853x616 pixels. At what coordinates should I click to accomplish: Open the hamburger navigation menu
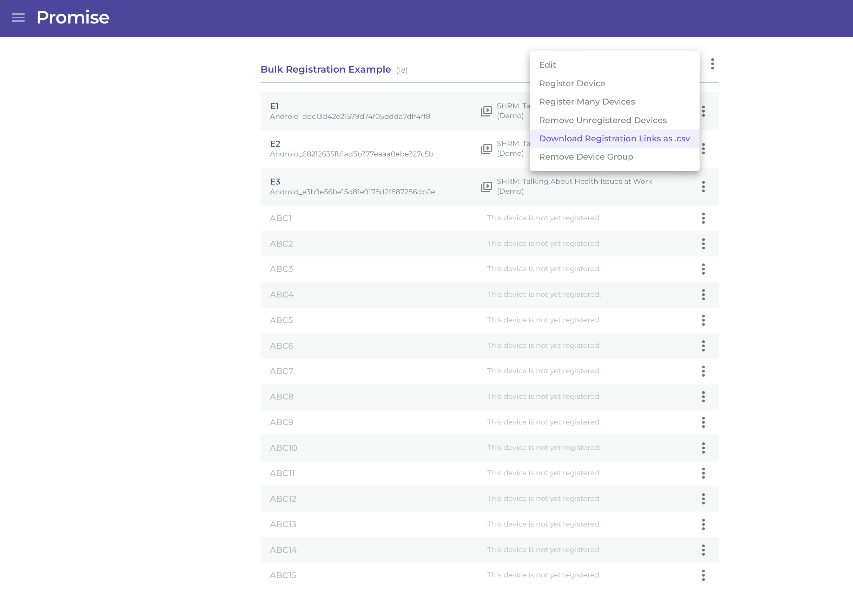(18, 18)
